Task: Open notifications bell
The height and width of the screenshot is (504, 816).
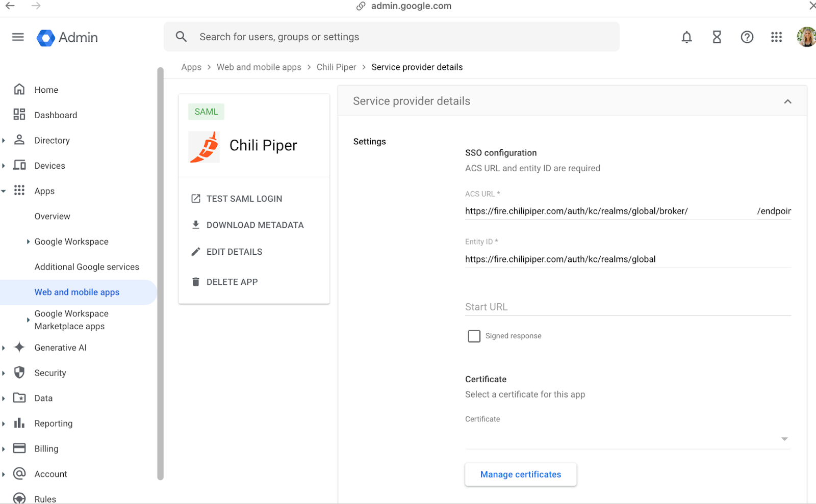Action: (686, 37)
